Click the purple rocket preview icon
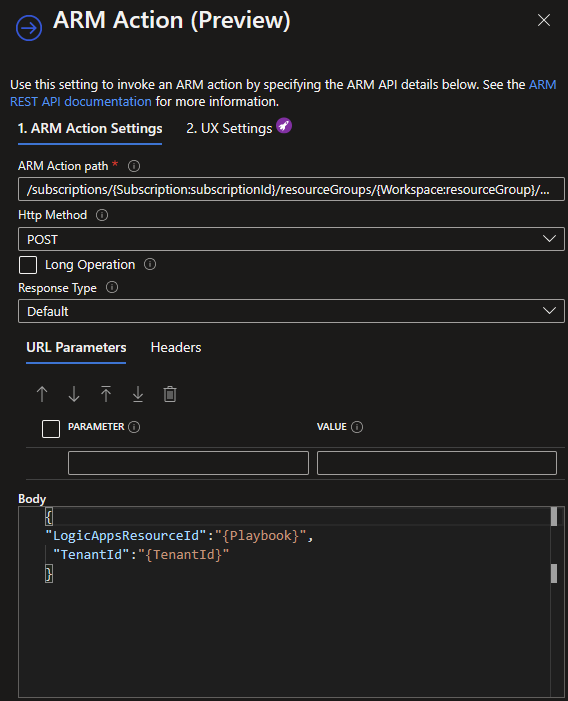The height and width of the screenshot is (701, 568). [x=284, y=126]
